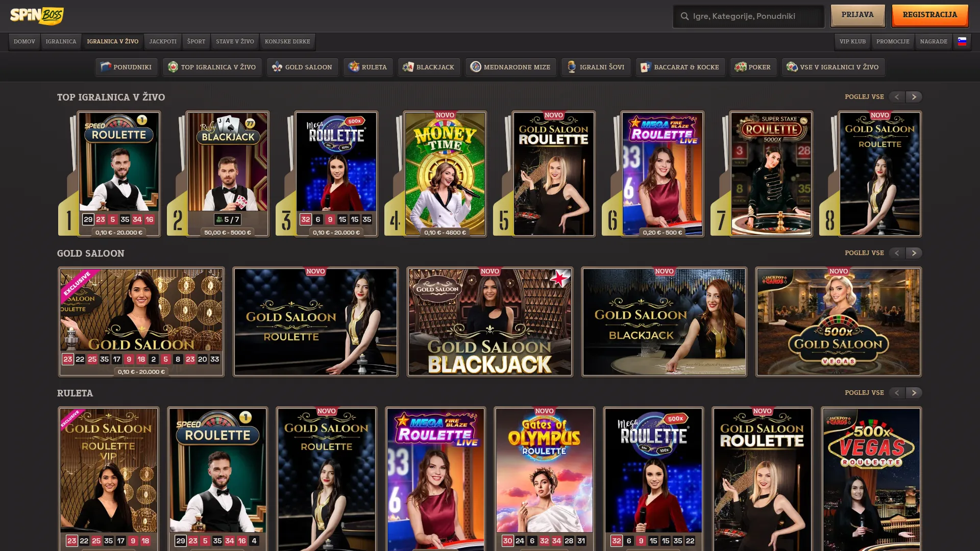Show previous games in Ruleta row
Screen dimensions: 980x551
pos(897,393)
